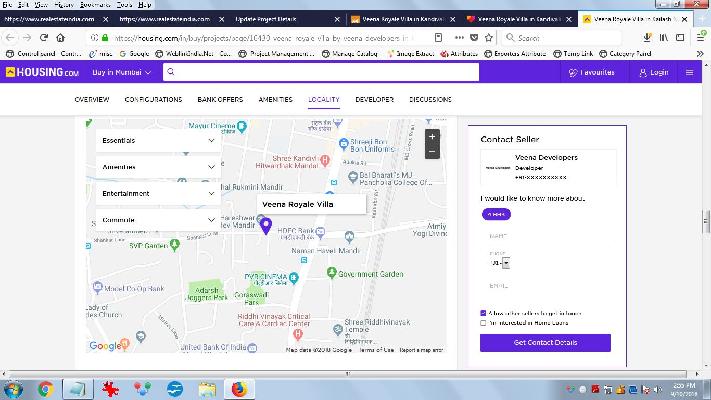711x400 pixels.
Task: Click Report a map error link
Action: [421, 350]
